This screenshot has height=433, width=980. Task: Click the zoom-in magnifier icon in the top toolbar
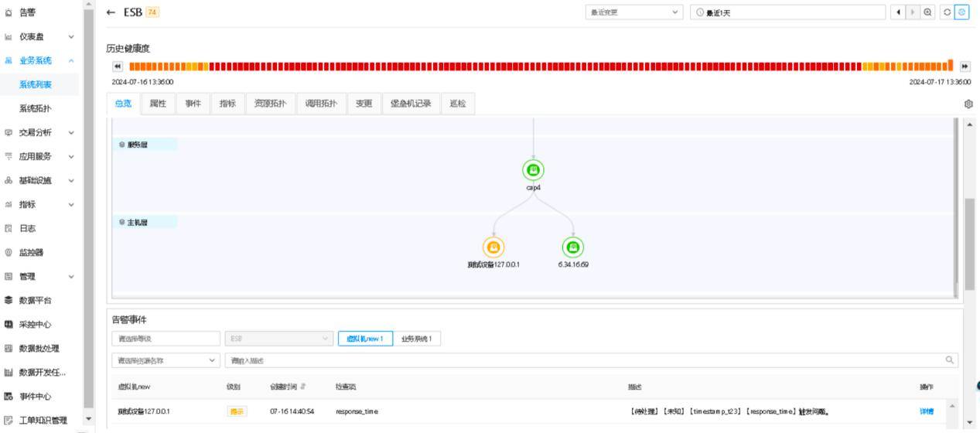point(927,12)
